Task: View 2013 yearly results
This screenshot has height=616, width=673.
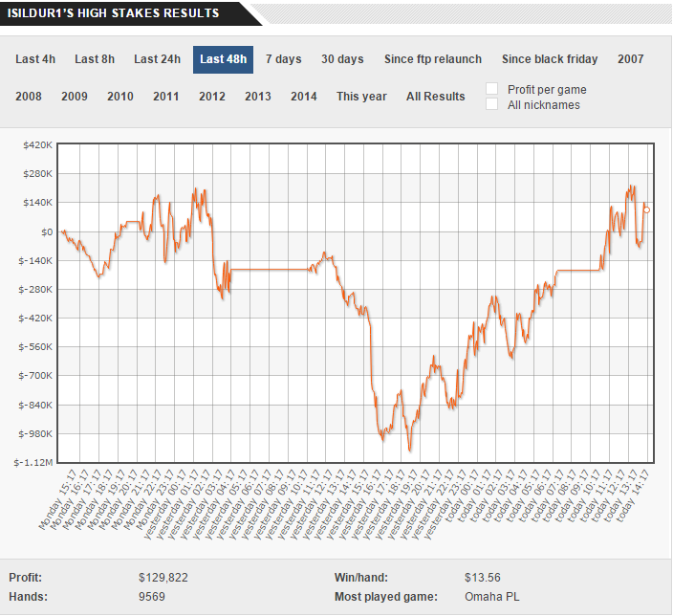Action: tap(257, 97)
